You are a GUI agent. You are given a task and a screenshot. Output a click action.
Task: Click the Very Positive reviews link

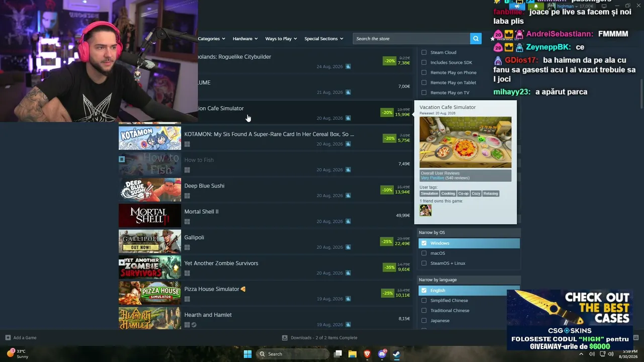(x=433, y=178)
